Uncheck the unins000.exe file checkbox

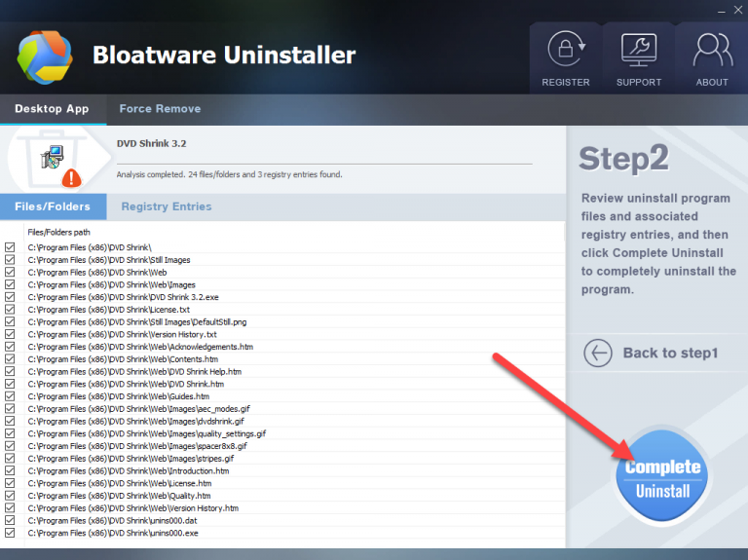pos(10,533)
